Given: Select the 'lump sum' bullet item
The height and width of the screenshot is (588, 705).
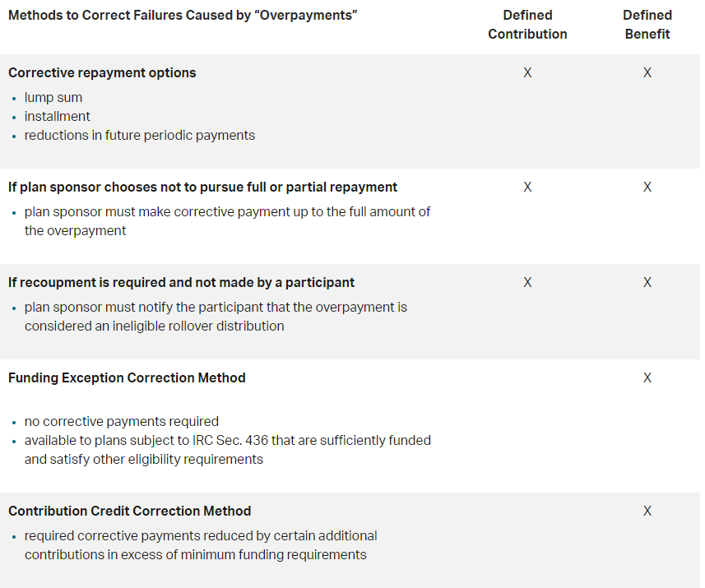Looking at the screenshot, I should [x=53, y=98].
